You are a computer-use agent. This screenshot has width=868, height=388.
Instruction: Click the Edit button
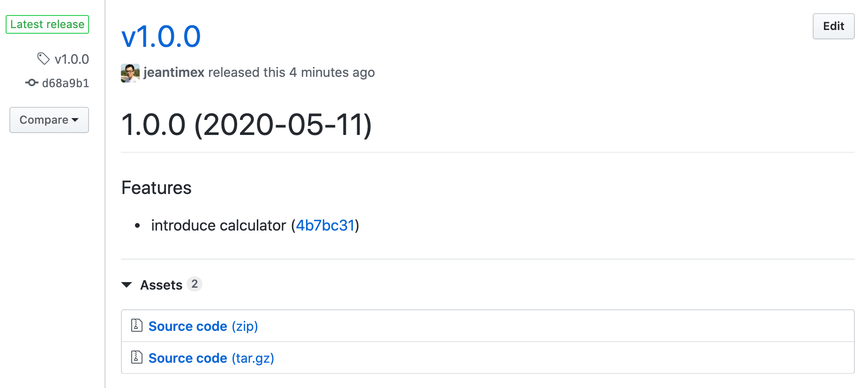[833, 26]
